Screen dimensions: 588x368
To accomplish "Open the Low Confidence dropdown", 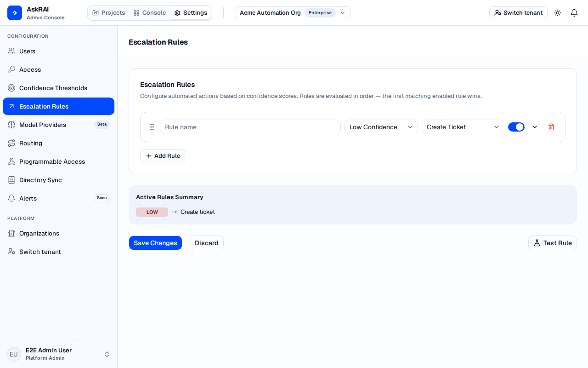I will 381,127.
